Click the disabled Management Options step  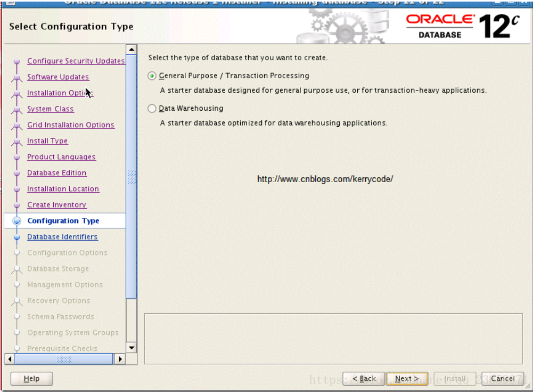click(x=64, y=284)
